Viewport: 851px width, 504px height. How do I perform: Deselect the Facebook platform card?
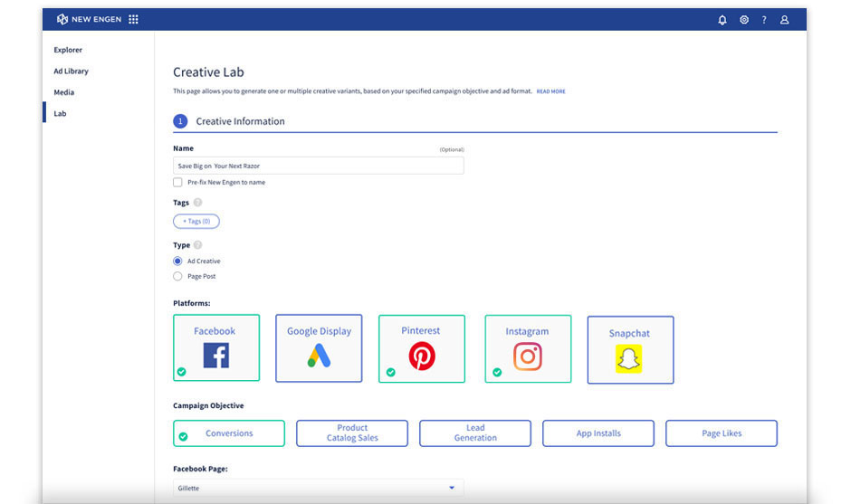point(216,347)
